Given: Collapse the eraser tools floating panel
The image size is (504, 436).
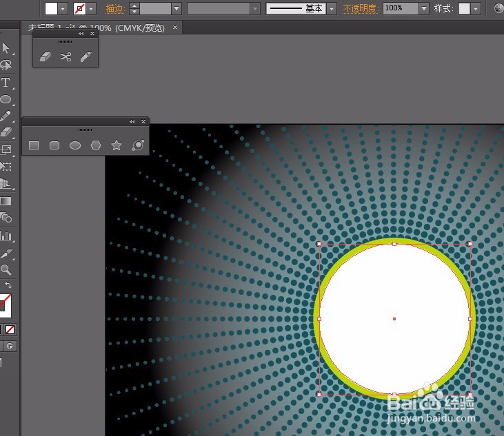Looking at the screenshot, I should click(81, 33).
